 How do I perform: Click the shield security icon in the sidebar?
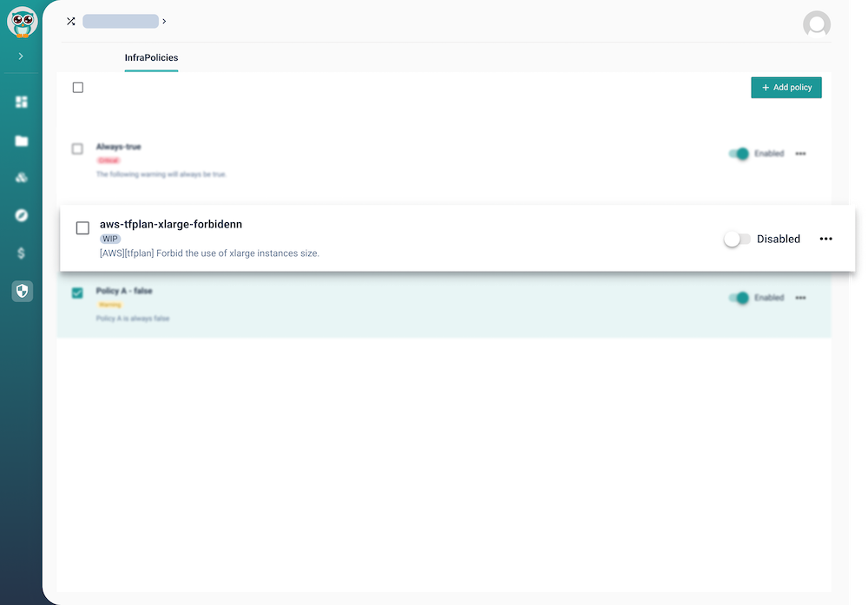tap(22, 292)
